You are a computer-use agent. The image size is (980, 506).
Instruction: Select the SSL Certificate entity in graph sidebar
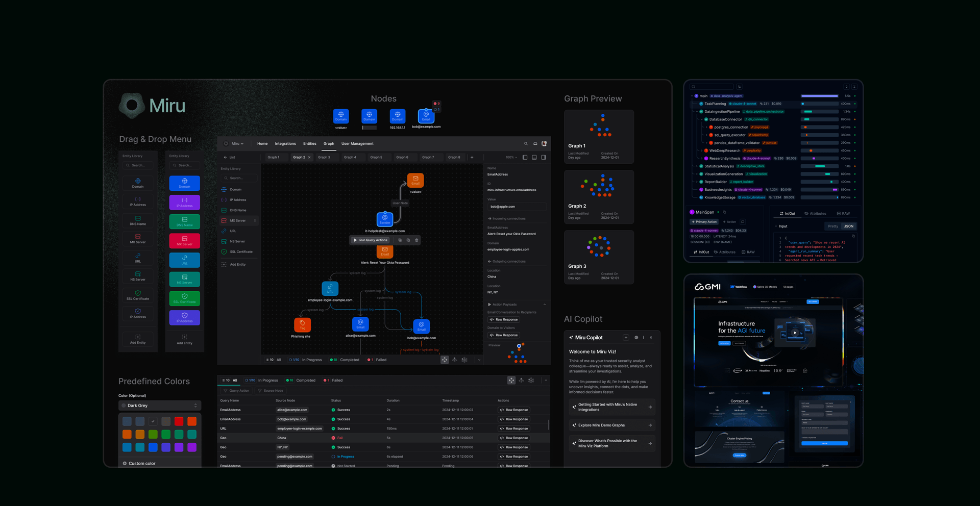[240, 252]
